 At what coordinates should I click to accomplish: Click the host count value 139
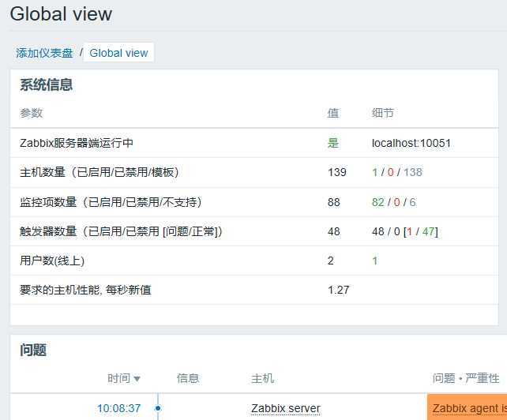pos(337,172)
